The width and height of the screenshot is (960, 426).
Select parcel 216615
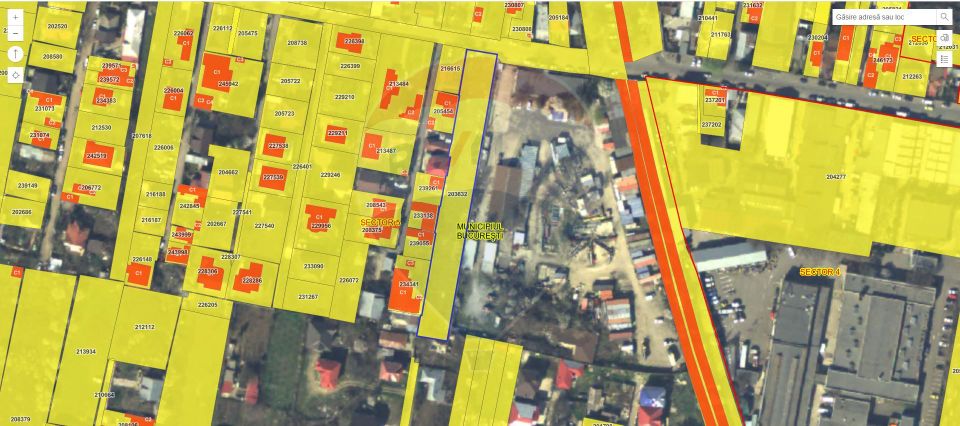450,69
